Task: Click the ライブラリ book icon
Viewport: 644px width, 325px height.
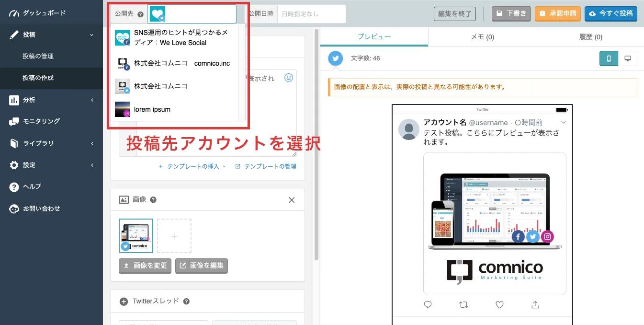Action: pyautogui.click(x=14, y=143)
